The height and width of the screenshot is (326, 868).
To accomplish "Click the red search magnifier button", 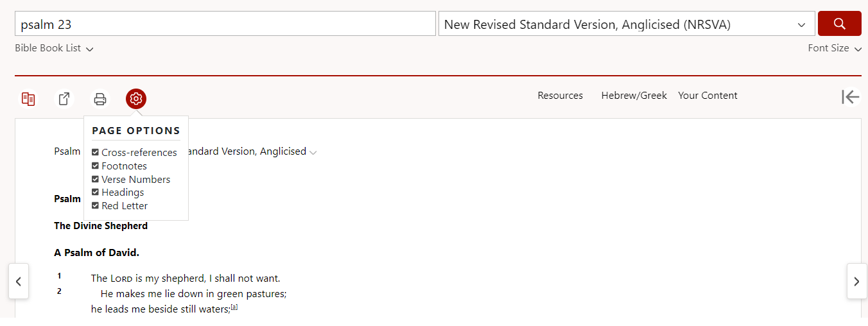I will click(839, 24).
